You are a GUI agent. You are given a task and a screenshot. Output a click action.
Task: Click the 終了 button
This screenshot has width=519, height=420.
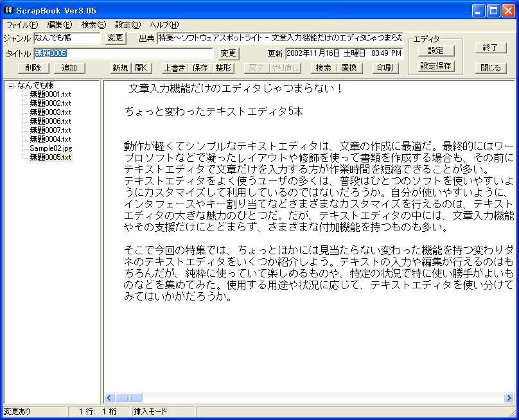491,48
